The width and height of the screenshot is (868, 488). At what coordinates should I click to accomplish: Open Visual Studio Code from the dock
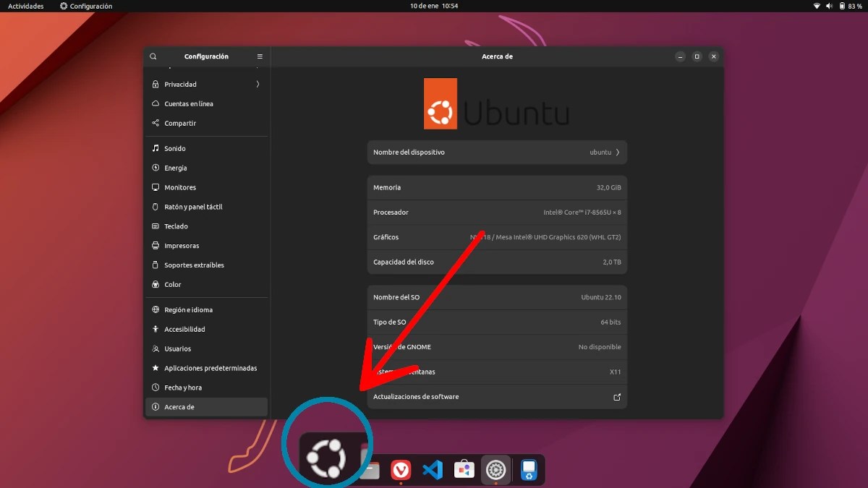pyautogui.click(x=433, y=469)
